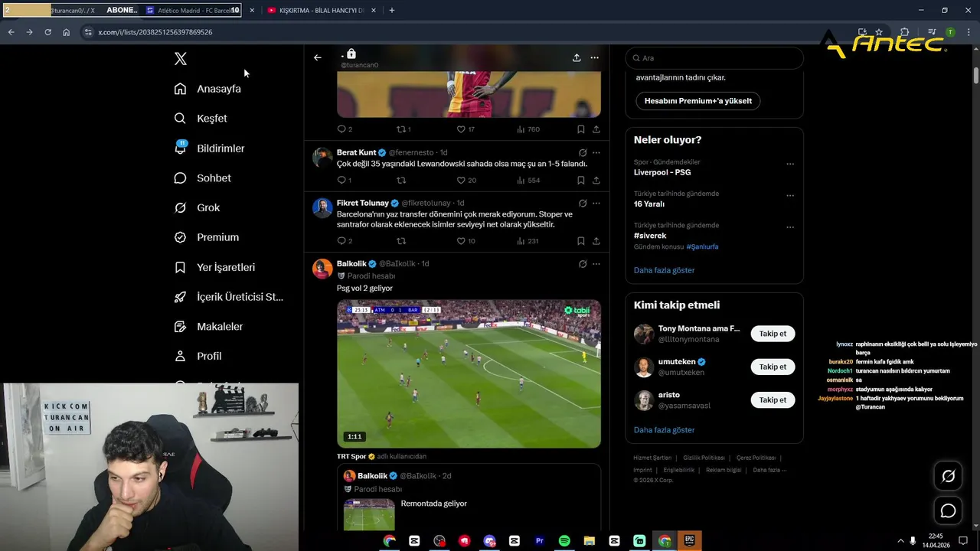Viewport: 980px width, 551px height.
Task: Share the list with the header share icon
Action: coord(577,57)
